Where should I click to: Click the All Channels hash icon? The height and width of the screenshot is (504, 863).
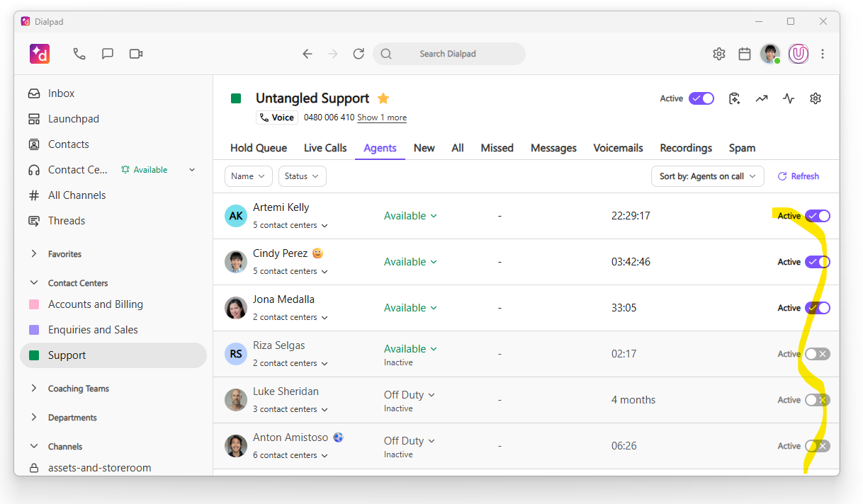34,195
